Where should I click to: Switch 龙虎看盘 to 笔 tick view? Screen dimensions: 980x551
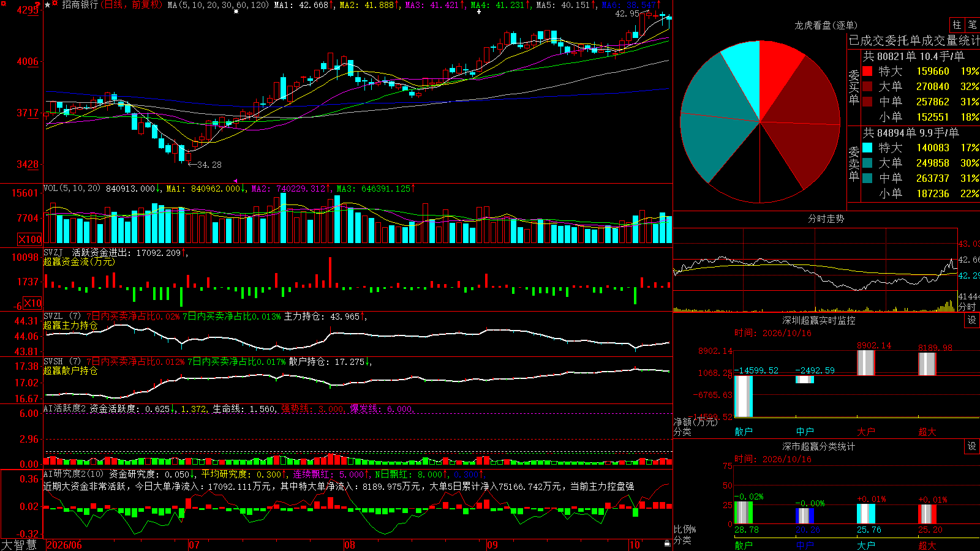click(x=973, y=24)
